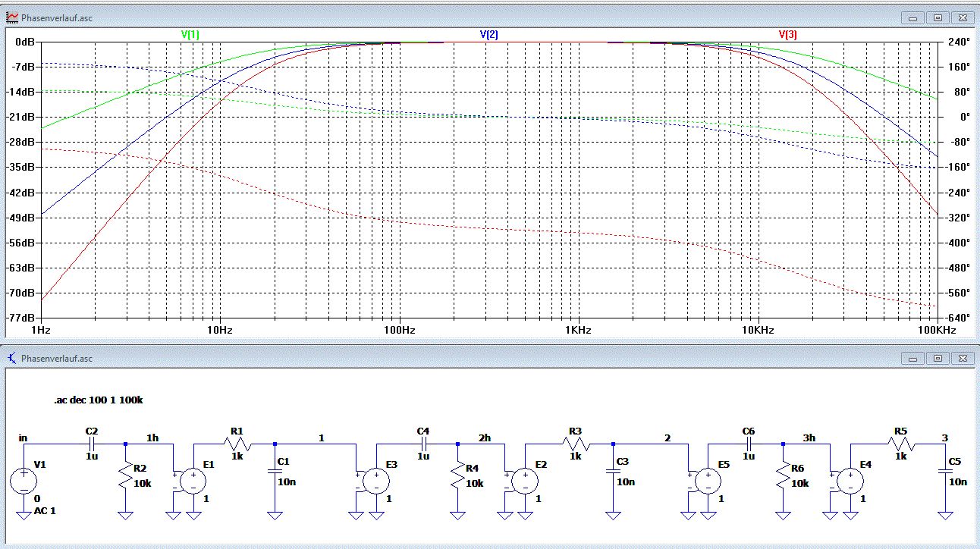Click the schematic window's title bar icon
The width and height of the screenshot is (980, 549).
click(x=12, y=358)
